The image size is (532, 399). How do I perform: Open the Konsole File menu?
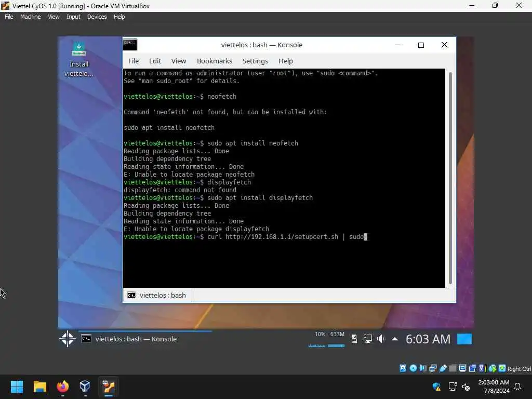(x=134, y=61)
